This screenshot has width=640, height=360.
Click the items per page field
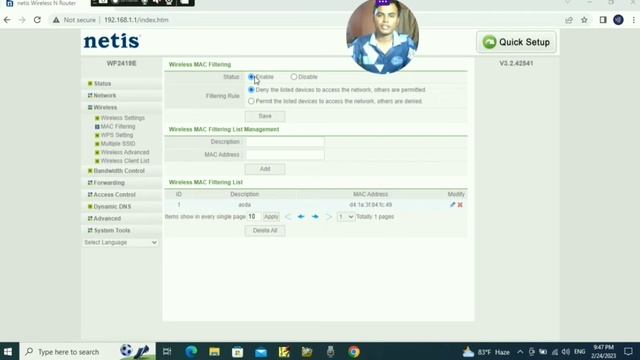tap(254, 217)
